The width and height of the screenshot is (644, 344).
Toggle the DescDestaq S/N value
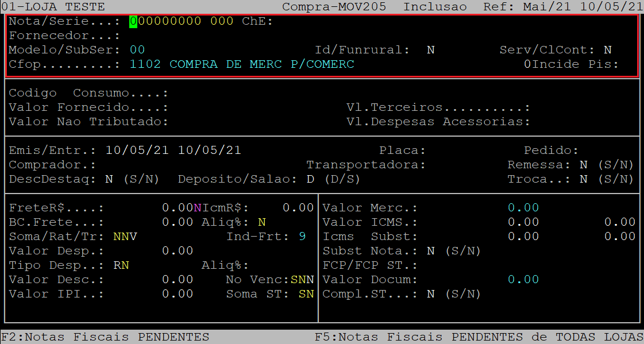(109, 179)
